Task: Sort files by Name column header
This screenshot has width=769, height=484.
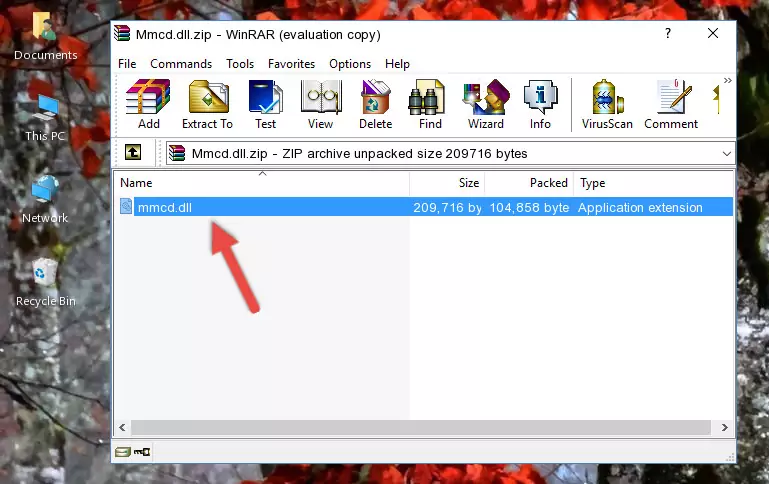Action: coord(262,183)
